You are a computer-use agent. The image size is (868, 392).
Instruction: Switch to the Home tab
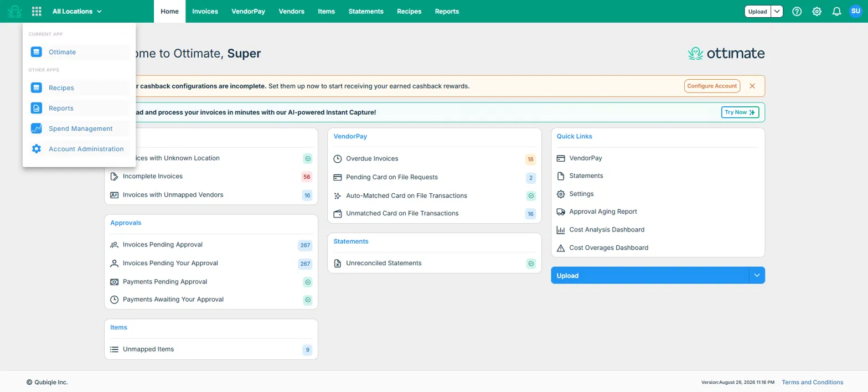[169, 11]
